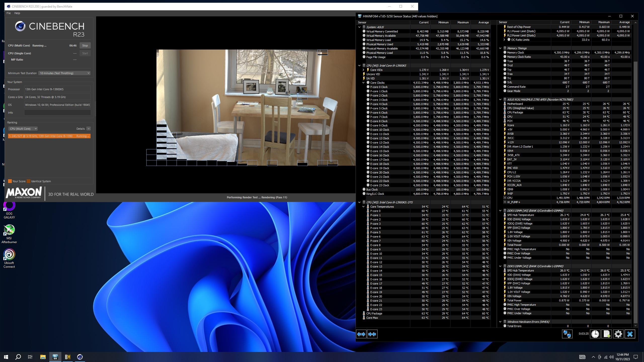
Task: Open Minimum Test Duration dropdown
Action: click(64, 73)
